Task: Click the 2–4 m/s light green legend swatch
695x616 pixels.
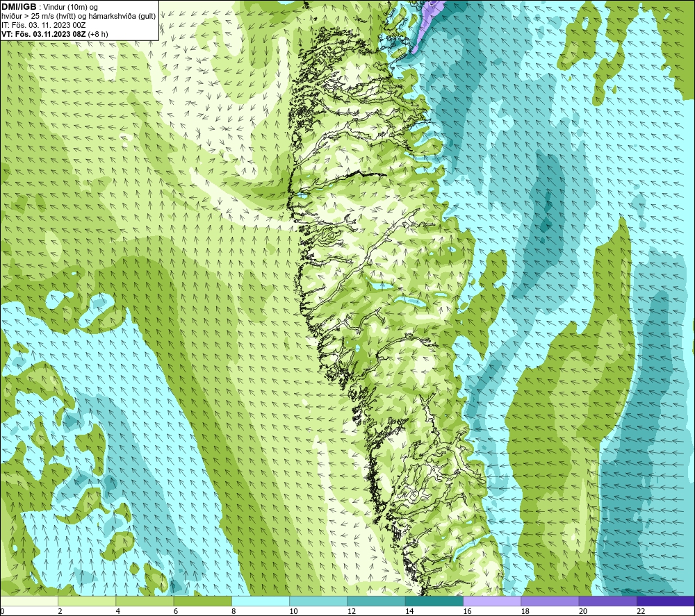Action: (87, 601)
